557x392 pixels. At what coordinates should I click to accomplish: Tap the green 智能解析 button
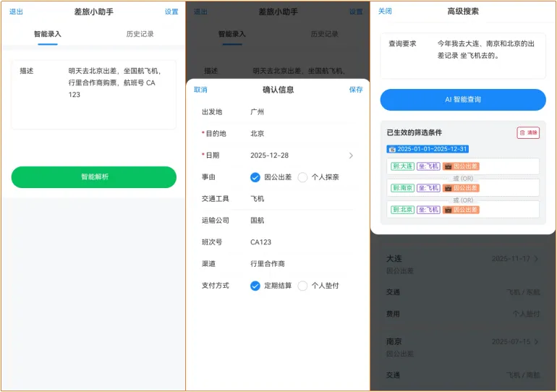(94, 176)
